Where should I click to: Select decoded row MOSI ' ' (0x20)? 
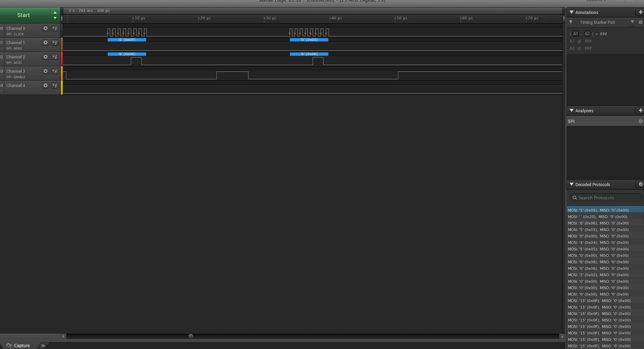pyautogui.click(x=605, y=217)
